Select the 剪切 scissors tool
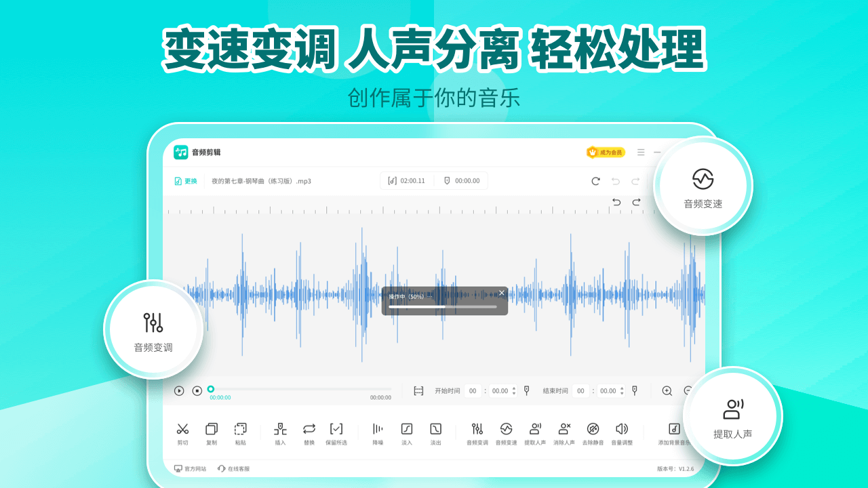 (182, 433)
